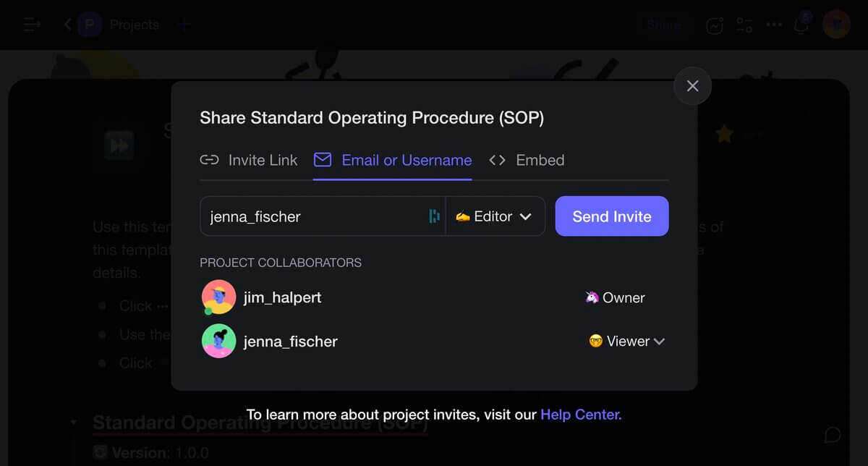Click the jenna_fischer username input field

(311, 216)
